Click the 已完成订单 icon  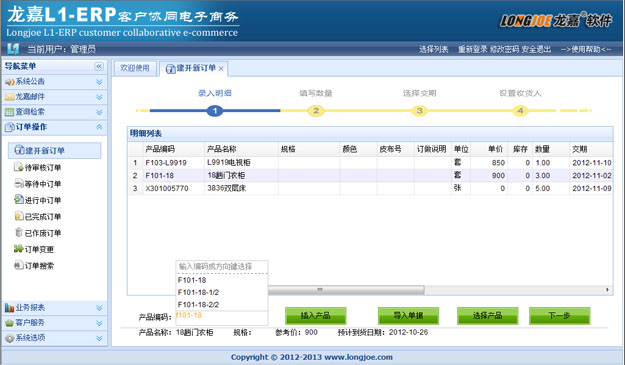pyautogui.click(x=18, y=216)
